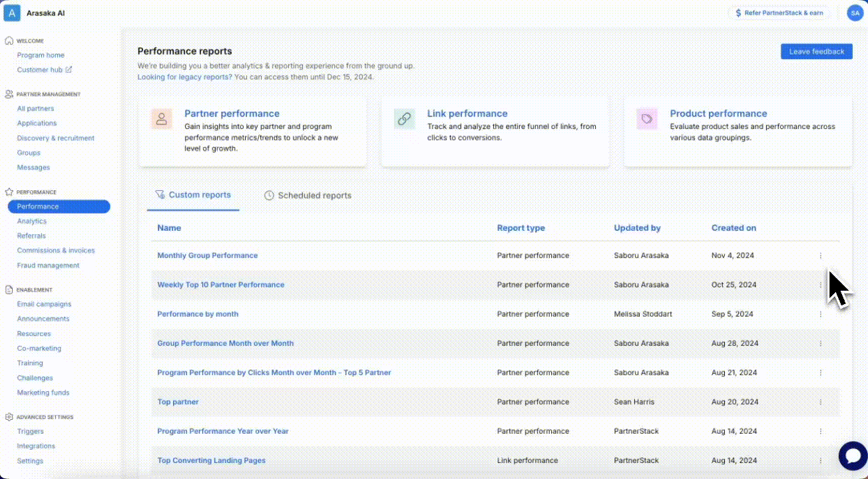Open options menu for Monthly Group Performance
The image size is (868, 479).
(x=820, y=255)
